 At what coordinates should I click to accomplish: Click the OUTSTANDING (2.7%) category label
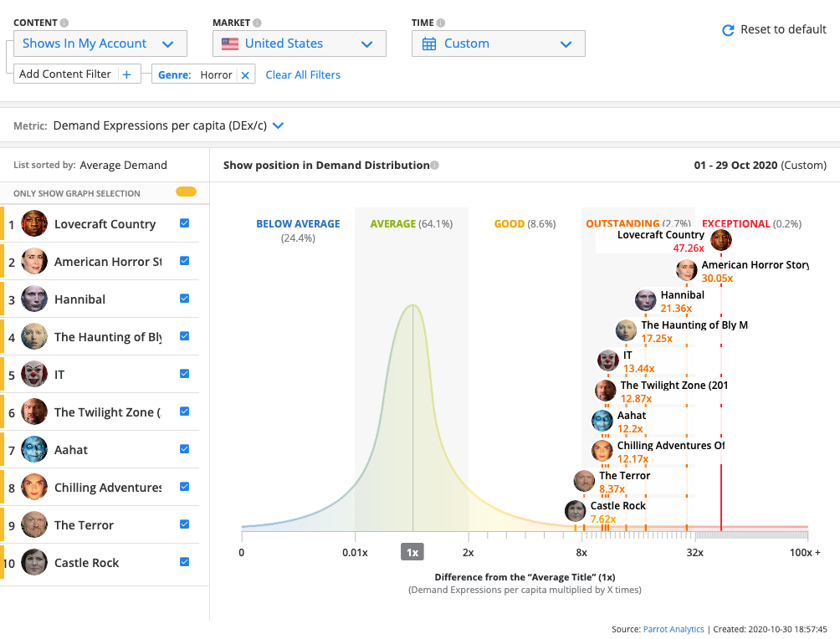pos(638,223)
